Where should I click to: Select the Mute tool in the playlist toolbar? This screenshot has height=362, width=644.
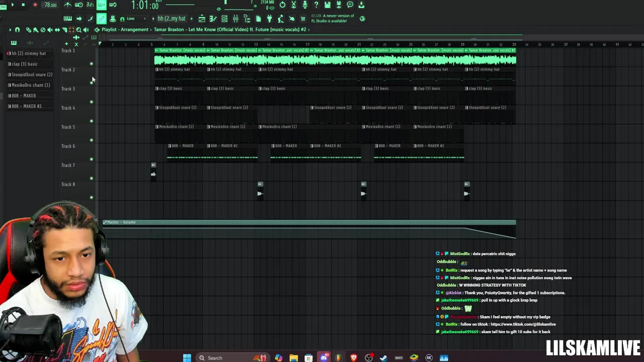click(x=50, y=30)
